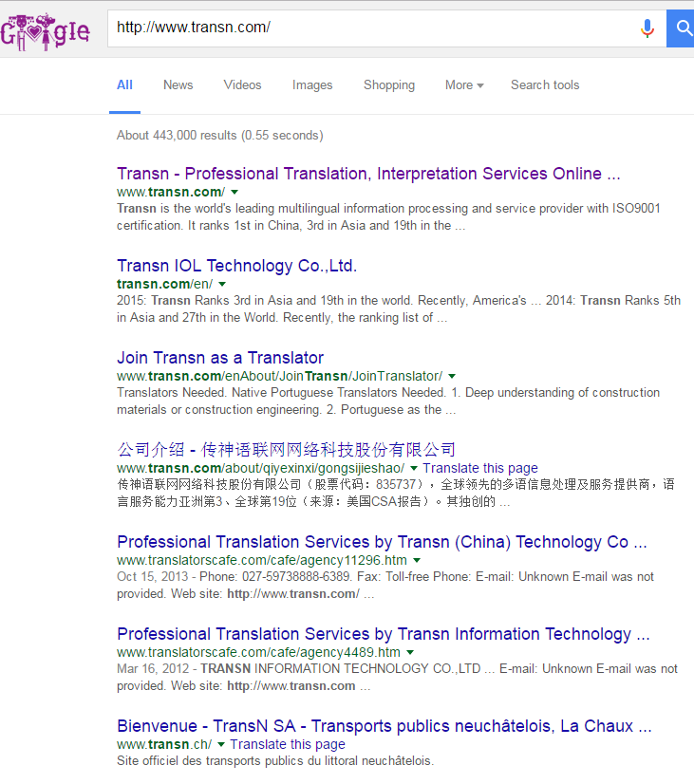Click the About 443,000 results text
694x784 pixels.
click(220, 136)
